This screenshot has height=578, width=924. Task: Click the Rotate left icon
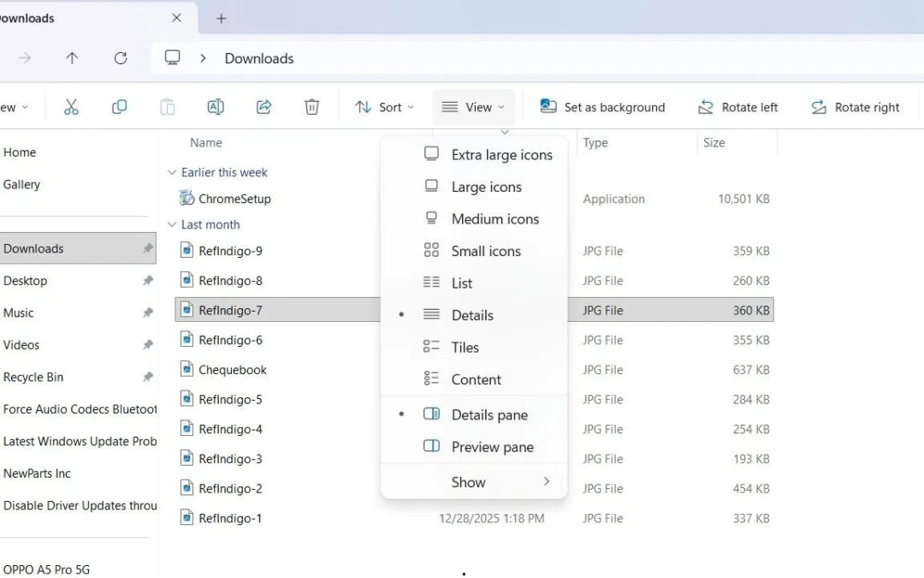pos(737,106)
